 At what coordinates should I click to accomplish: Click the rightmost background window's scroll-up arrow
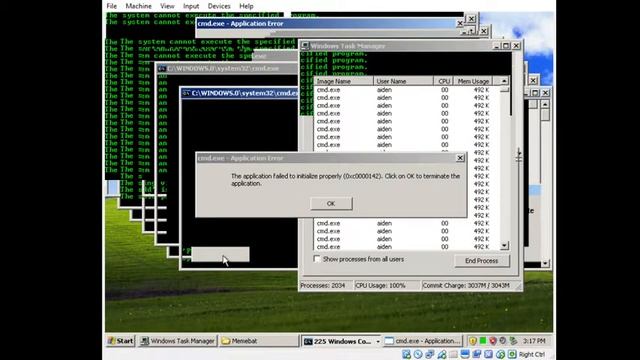pos(545,104)
